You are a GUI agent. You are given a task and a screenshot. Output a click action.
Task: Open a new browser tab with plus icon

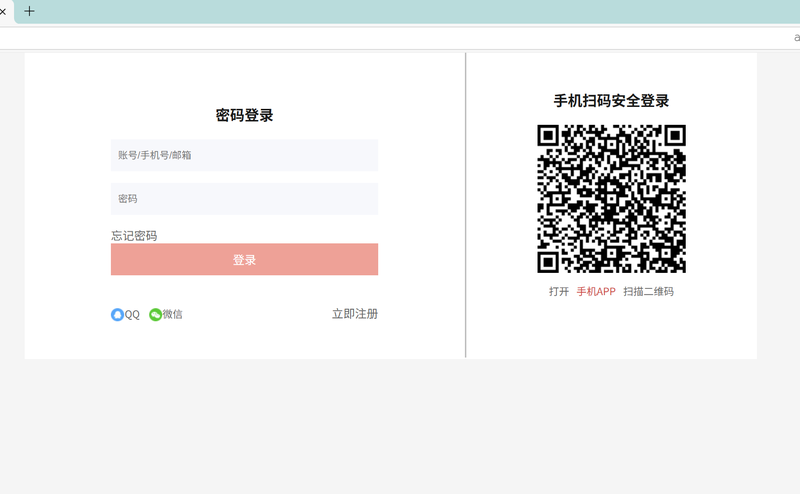(x=29, y=11)
